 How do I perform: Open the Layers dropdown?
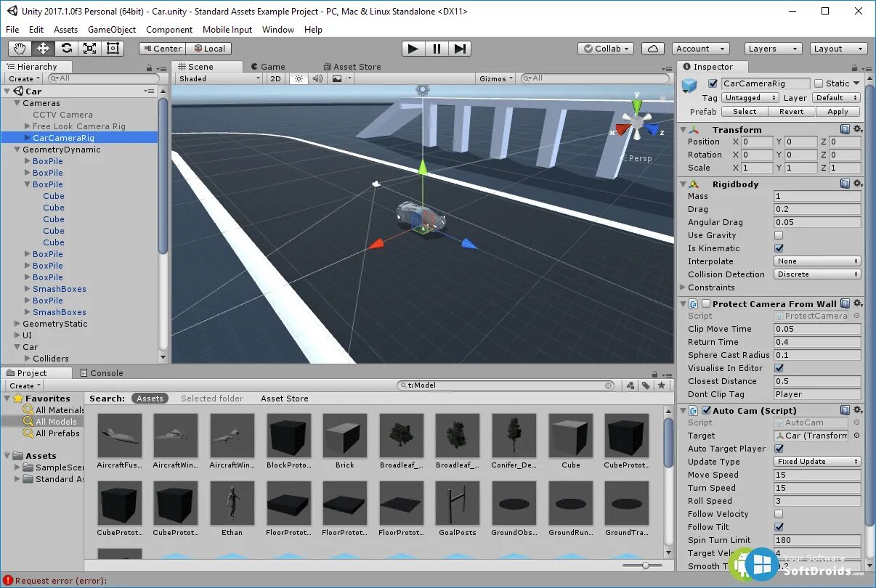point(773,49)
